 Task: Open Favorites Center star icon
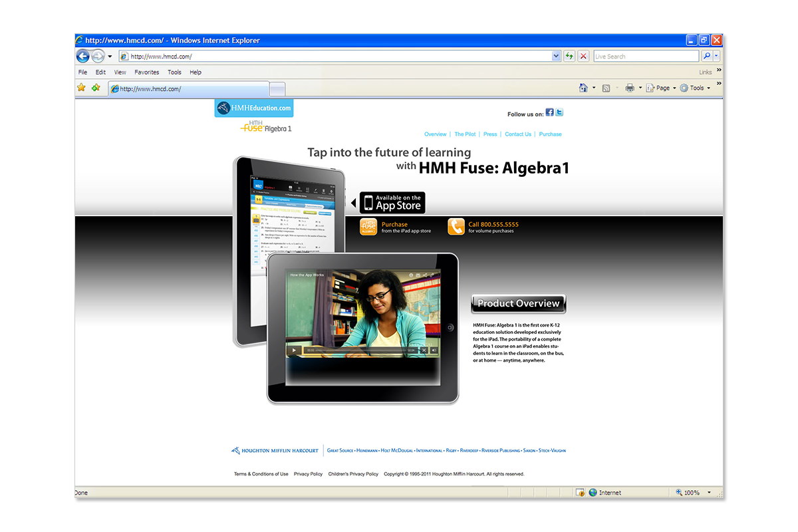tap(82, 88)
